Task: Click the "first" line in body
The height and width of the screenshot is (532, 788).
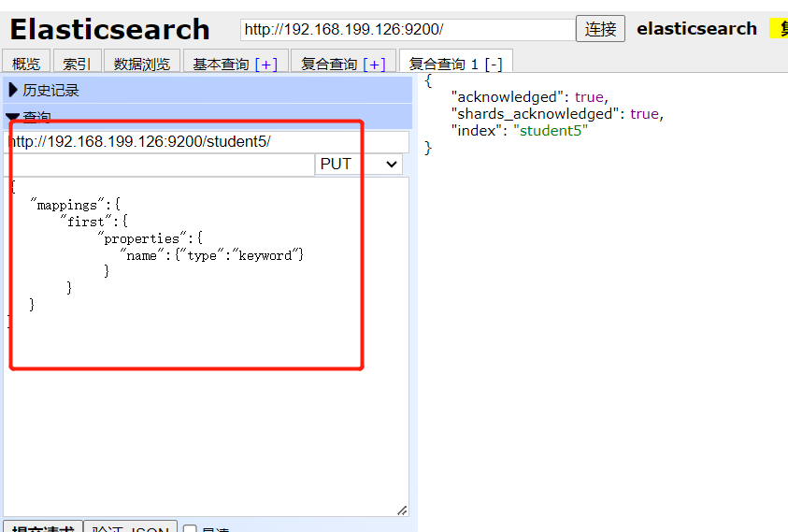Action: [x=94, y=222]
